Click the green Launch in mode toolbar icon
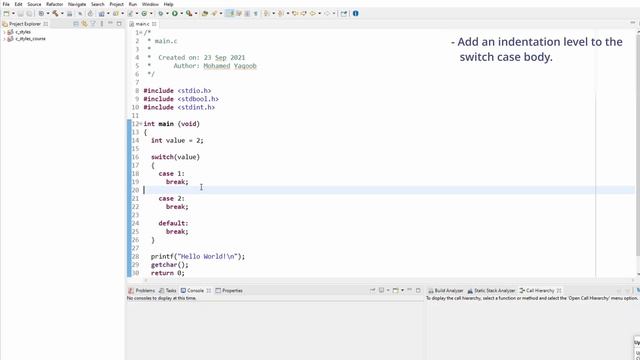This screenshot has height=360, width=640. [x=144, y=13]
